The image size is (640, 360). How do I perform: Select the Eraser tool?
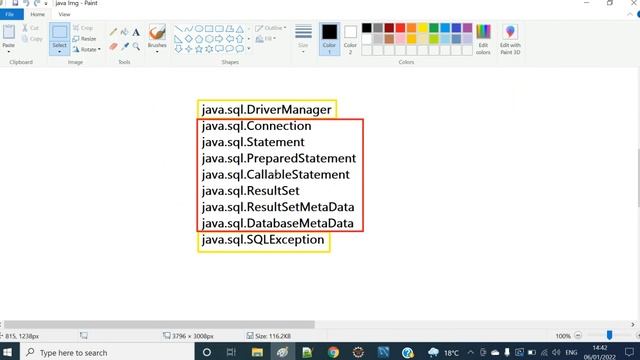[113, 47]
